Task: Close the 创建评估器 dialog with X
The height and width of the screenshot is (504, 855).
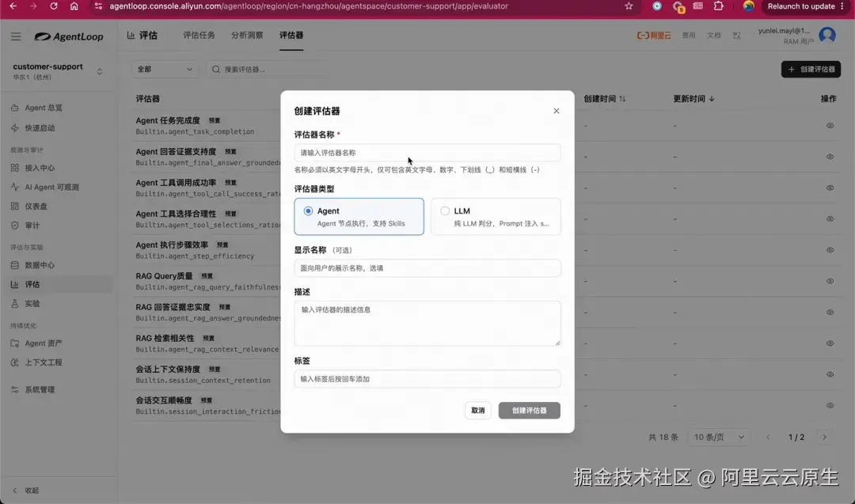Action: click(557, 111)
